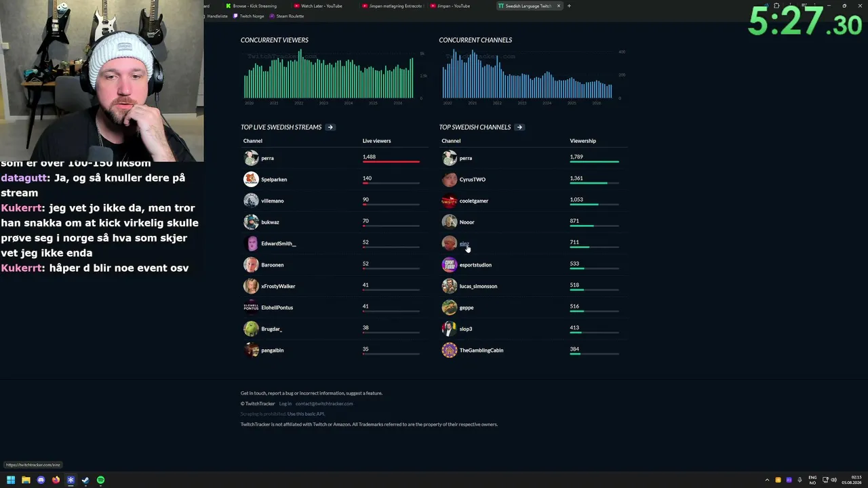Open a new browser tab
The height and width of the screenshot is (488, 868).
pyautogui.click(x=569, y=6)
